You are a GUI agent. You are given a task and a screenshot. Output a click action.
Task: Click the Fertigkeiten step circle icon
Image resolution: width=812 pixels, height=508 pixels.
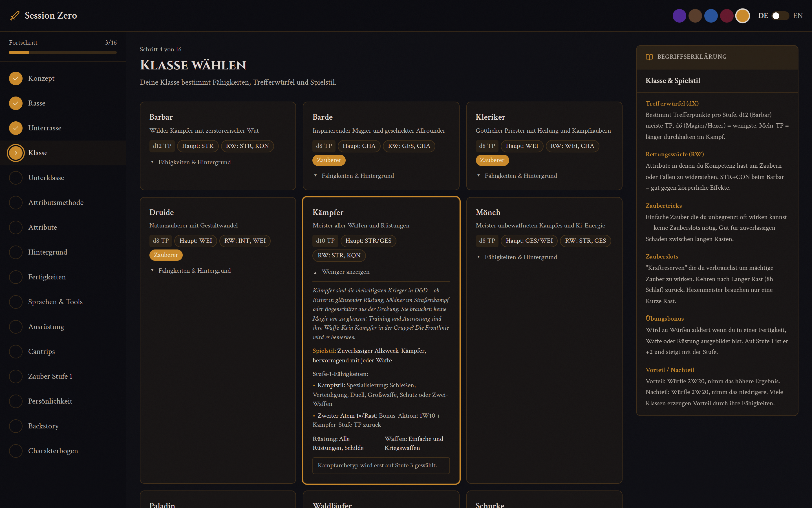[x=16, y=277]
